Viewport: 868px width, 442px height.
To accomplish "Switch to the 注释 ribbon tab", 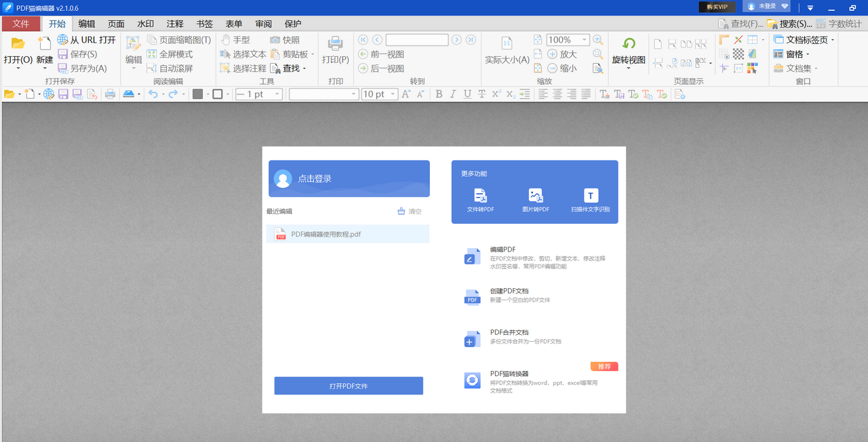I will pos(175,24).
